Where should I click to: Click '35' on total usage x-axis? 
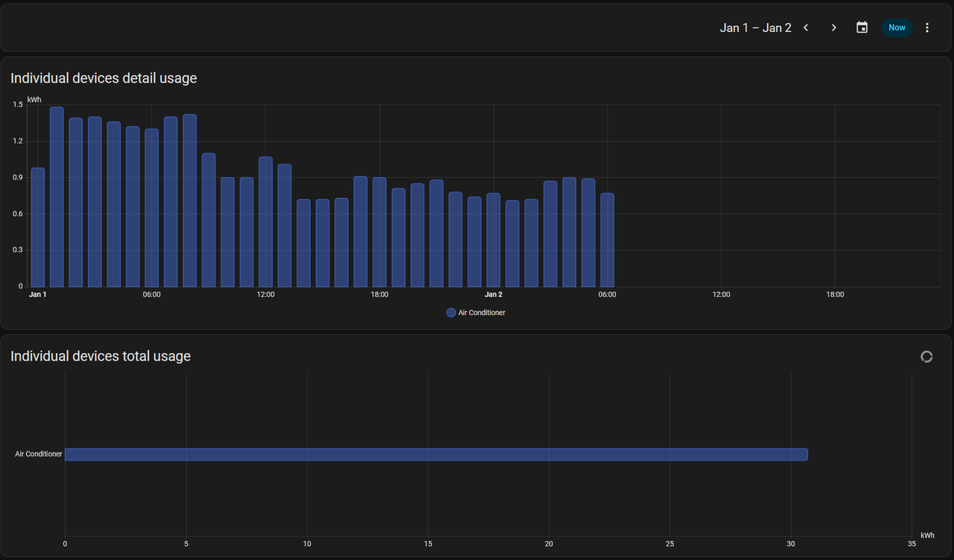coord(912,544)
